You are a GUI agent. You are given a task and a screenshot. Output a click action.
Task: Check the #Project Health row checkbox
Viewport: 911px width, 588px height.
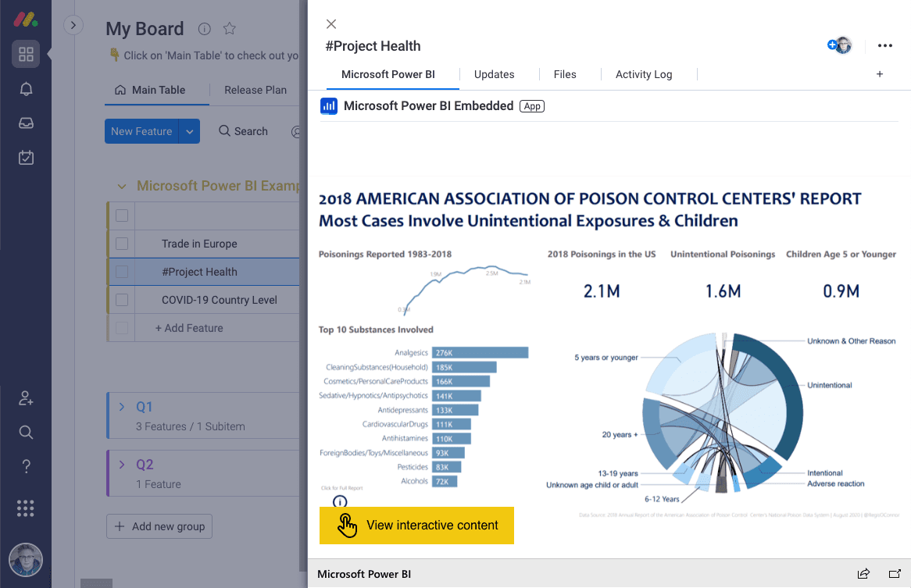tap(121, 272)
